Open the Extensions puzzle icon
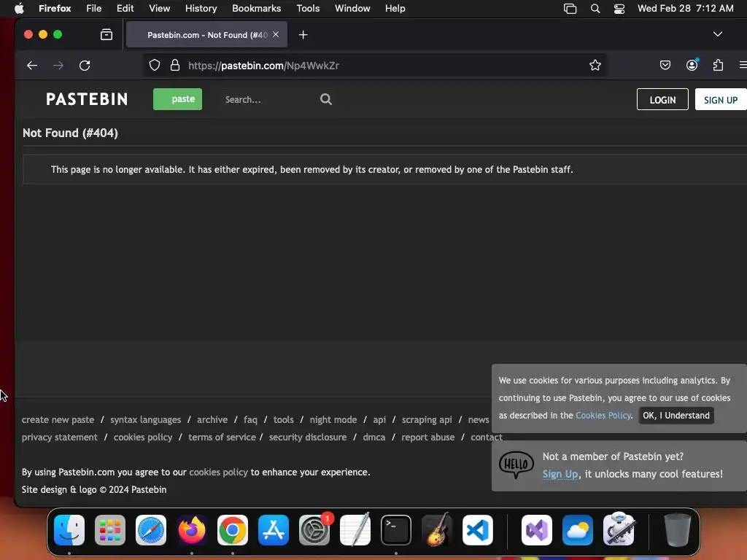The height and width of the screenshot is (560, 747). point(718,65)
